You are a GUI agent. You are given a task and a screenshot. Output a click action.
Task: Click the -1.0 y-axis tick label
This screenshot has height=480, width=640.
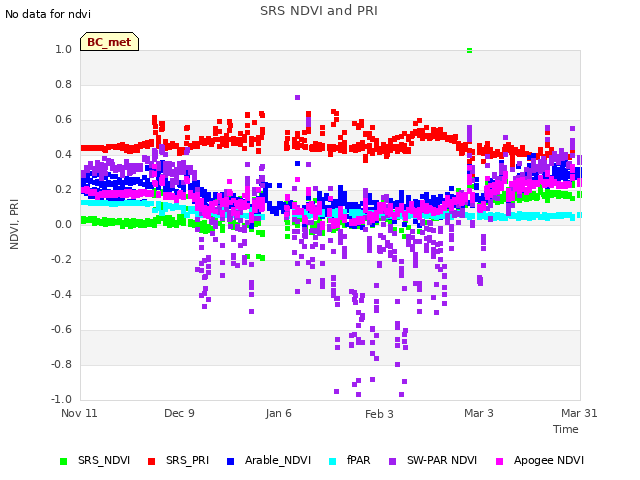pyautogui.click(x=61, y=399)
